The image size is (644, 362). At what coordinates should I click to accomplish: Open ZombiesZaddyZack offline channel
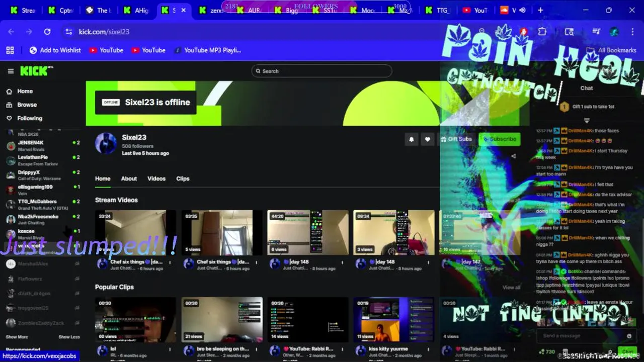tap(42, 323)
